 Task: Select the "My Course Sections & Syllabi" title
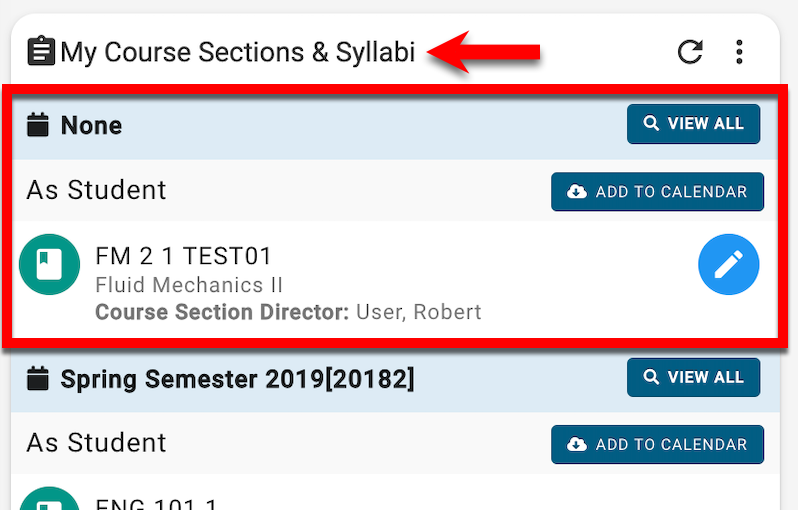click(237, 52)
